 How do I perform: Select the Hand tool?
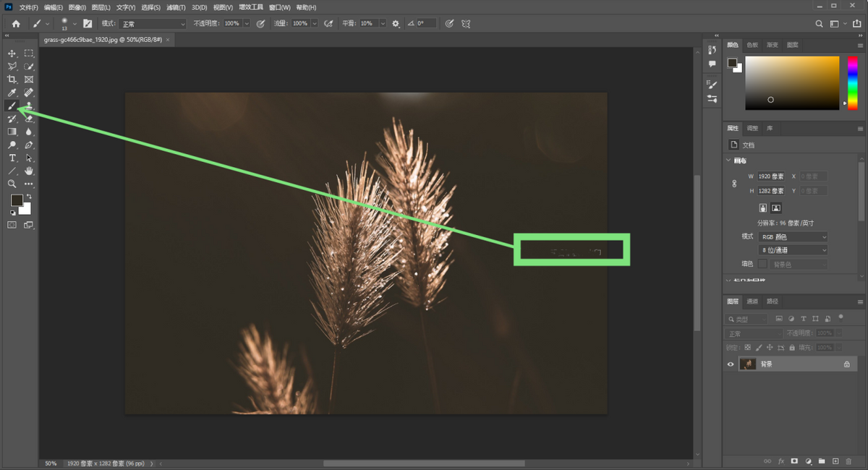[x=29, y=171]
